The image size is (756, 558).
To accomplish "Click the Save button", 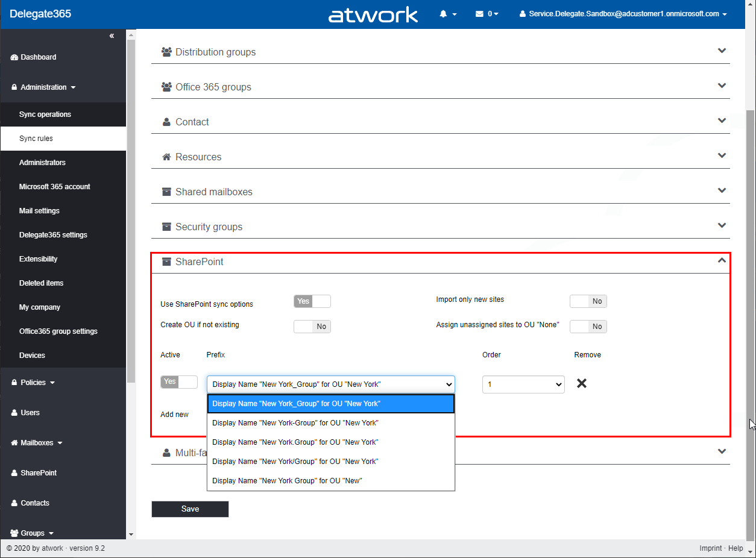I will [190, 509].
